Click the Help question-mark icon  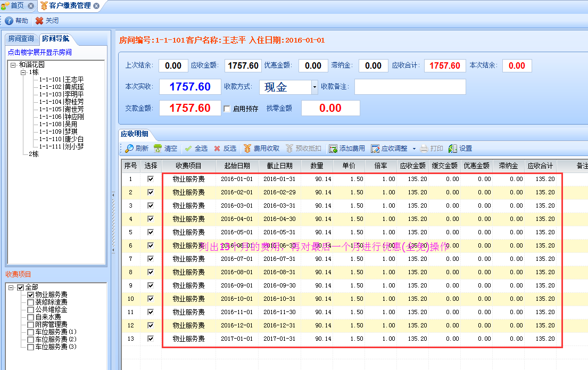coord(9,21)
